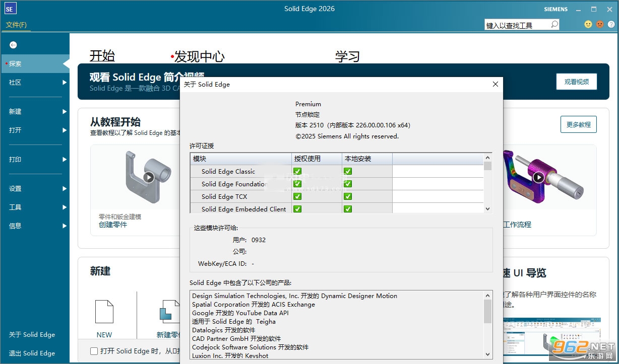The image size is (619, 364).
Task: Play the purple micrometer tutorial video
Action: (x=539, y=177)
